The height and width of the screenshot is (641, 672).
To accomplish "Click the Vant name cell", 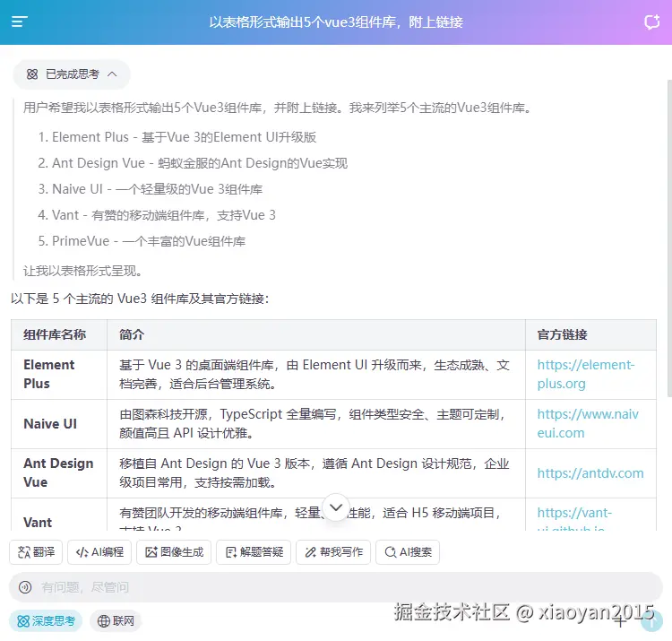I will (59, 515).
